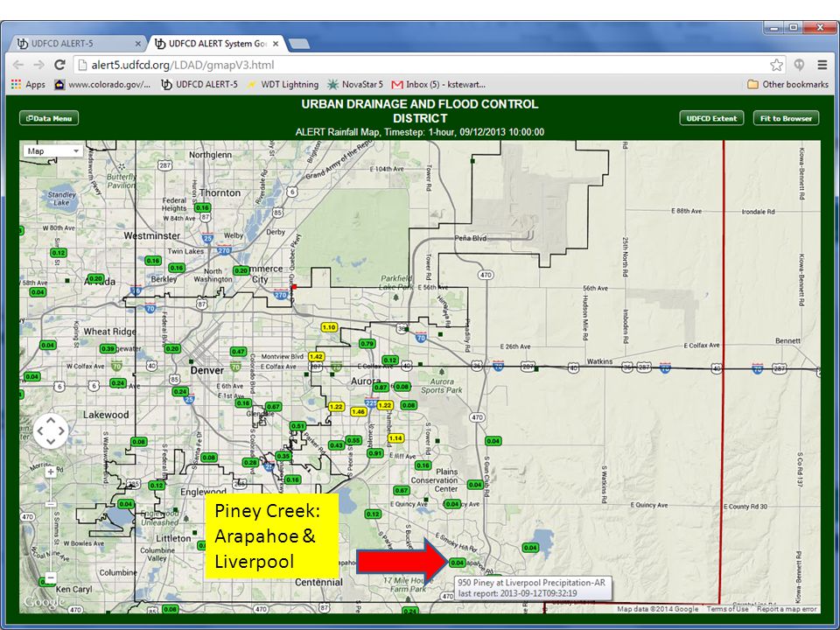Open UDFCD ALERT-5 bookmark
840x630 pixels.
point(199,84)
